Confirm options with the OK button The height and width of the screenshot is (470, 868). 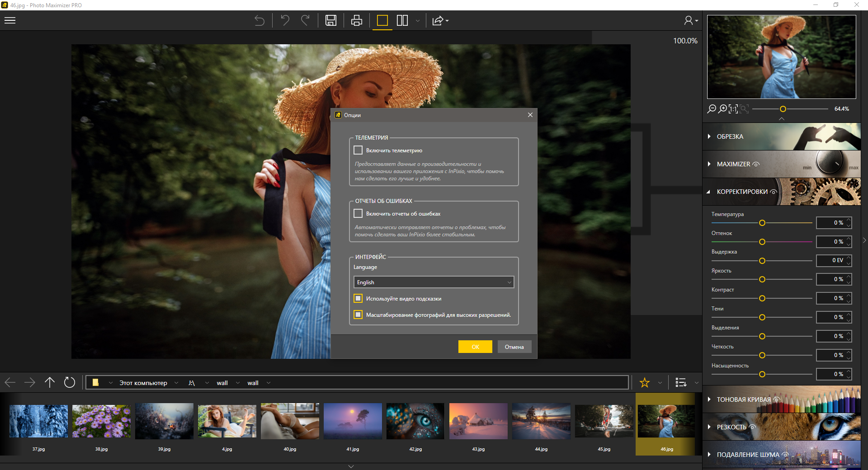pyautogui.click(x=475, y=347)
